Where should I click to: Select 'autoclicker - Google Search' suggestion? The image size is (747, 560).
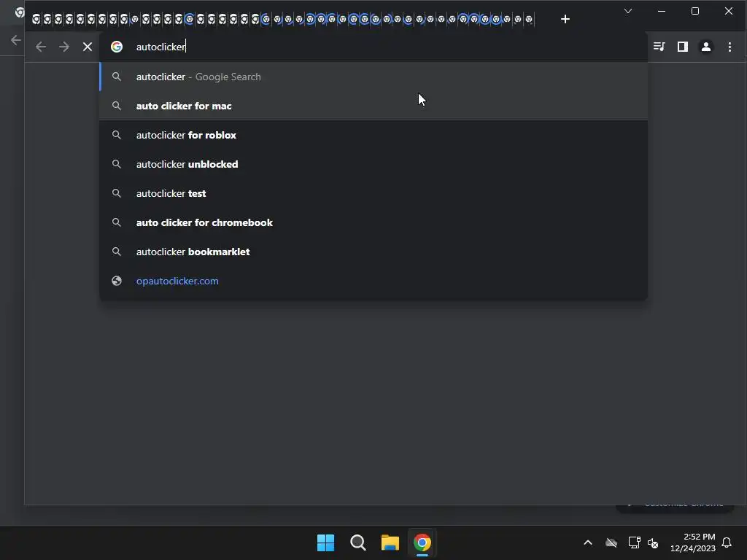click(373, 77)
